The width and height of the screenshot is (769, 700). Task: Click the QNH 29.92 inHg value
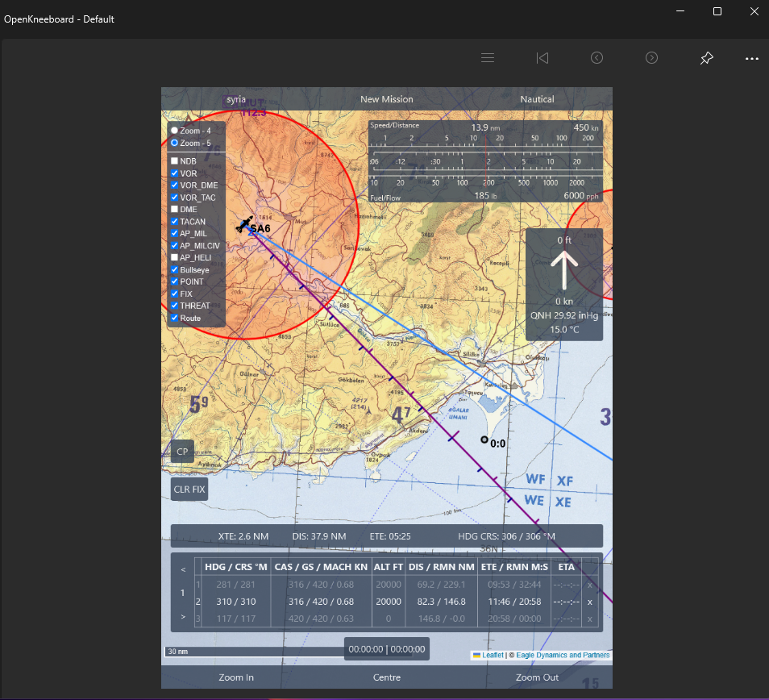pos(564,315)
